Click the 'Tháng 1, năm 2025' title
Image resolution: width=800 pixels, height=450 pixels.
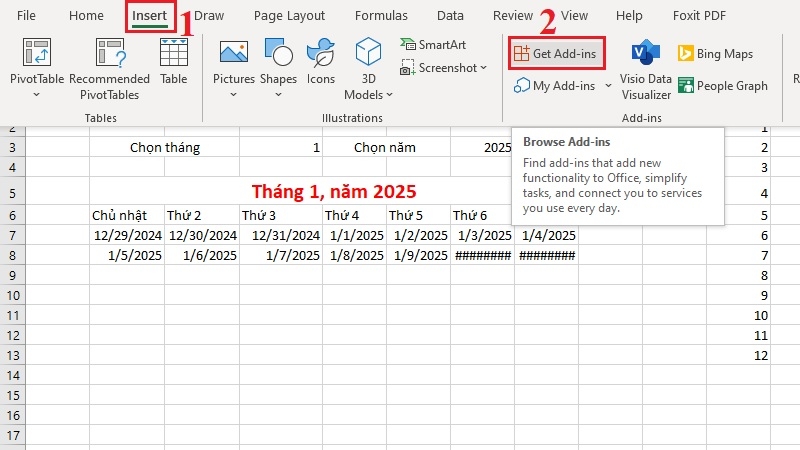point(334,191)
